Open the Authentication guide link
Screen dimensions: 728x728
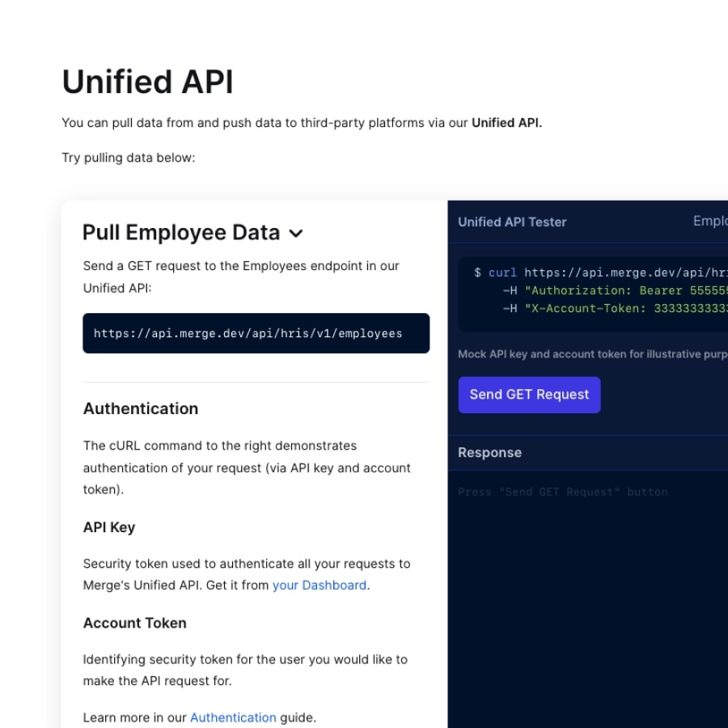click(x=233, y=717)
